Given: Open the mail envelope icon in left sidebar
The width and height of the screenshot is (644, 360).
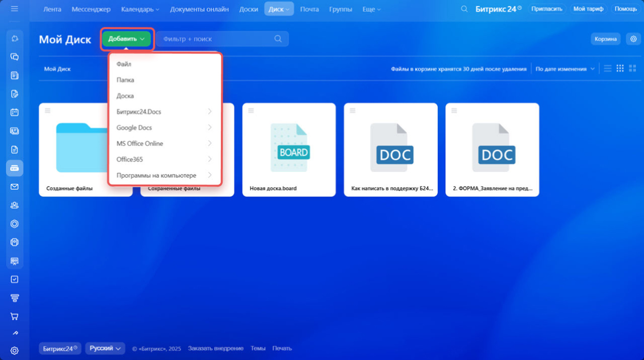Looking at the screenshot, I should coord(15,187).
